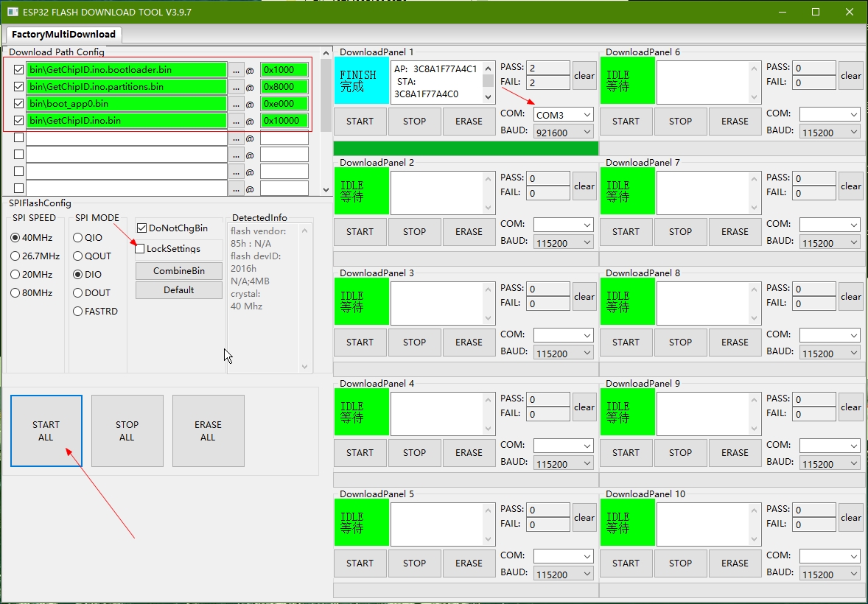Uncheck the boot_app0.bin file checkbox
Screen dimensions: 868x604
pos(19,104)
